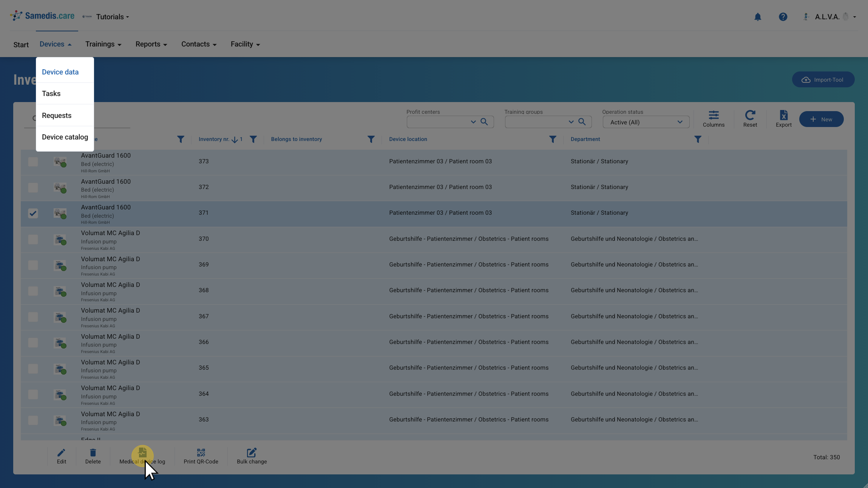Search within Training groups magnifier

coord(582,122)
